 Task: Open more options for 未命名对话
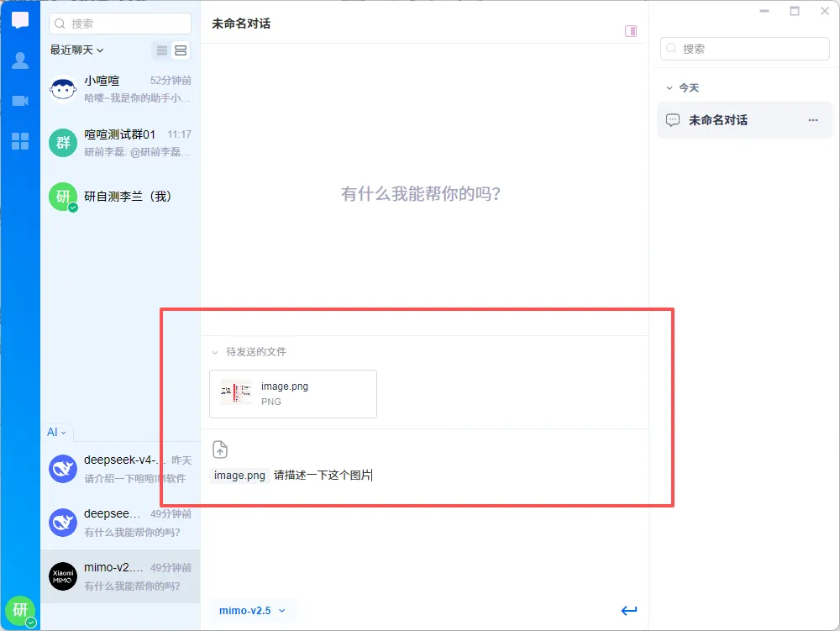(812, 120)
